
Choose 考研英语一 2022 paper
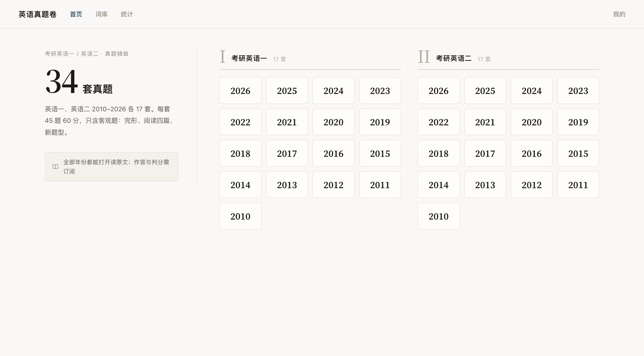[x=240, y=122]
